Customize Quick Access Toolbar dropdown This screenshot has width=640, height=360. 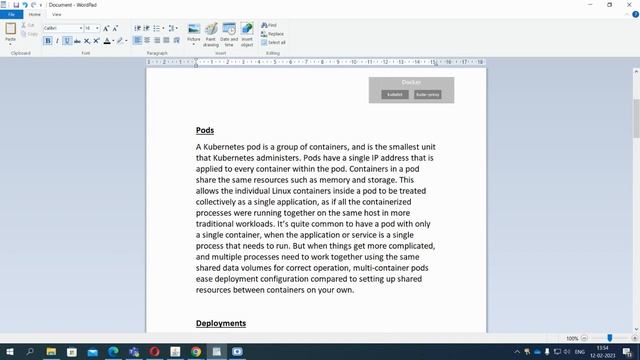point(41,5)
